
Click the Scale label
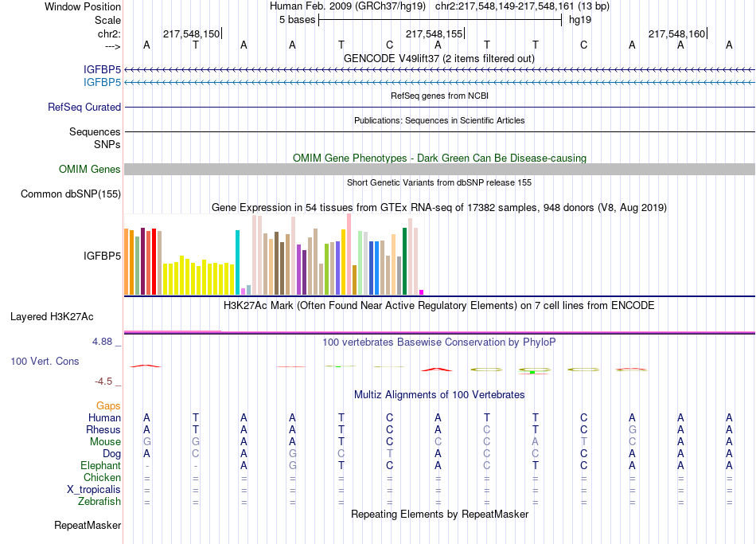coord(107,20)
